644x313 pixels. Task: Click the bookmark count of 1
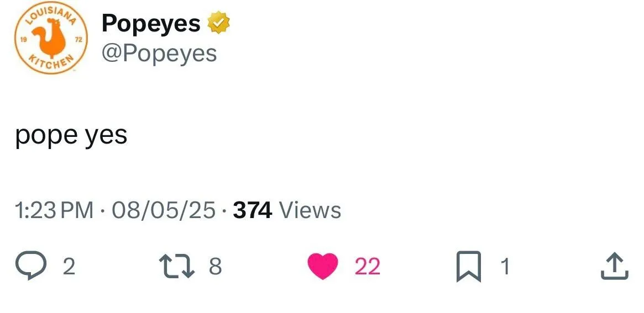click(x=503, y=267)
